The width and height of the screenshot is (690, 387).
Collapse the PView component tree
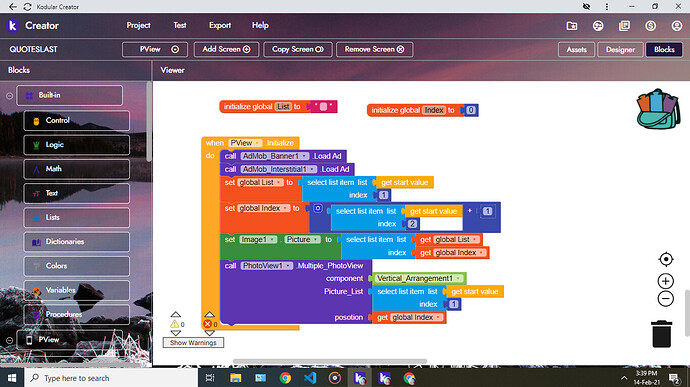point(9,340)
